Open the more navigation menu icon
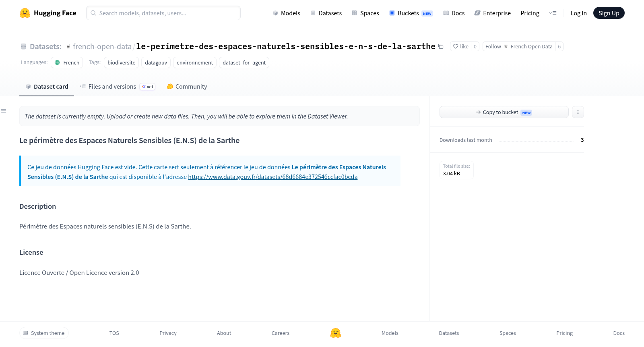The width and height of the screenshot is (644, 347). 553,13
